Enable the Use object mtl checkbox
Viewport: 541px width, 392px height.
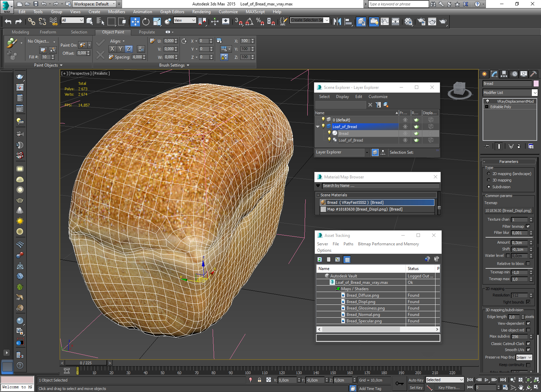click(x=528, y=330)
